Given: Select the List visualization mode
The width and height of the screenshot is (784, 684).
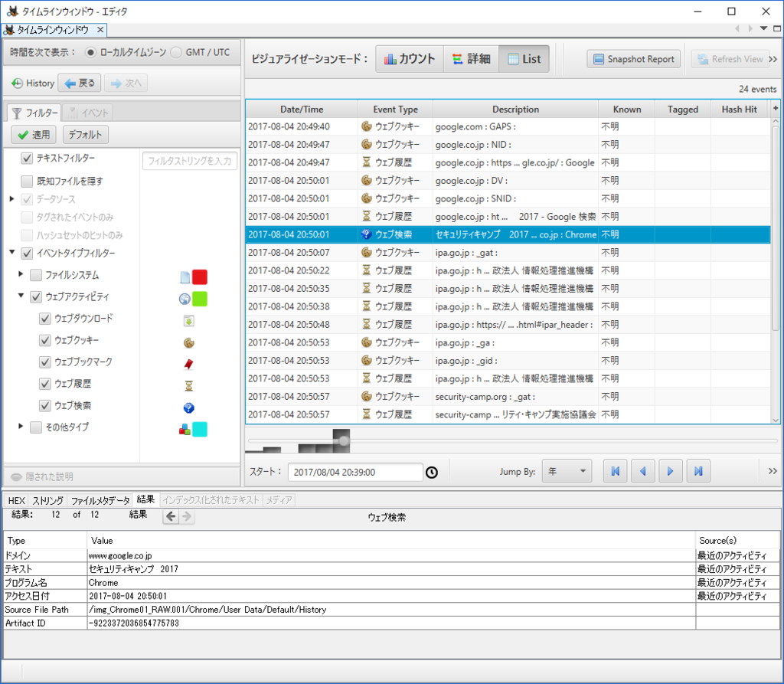Looking at the screenshot, I should 524,59.
